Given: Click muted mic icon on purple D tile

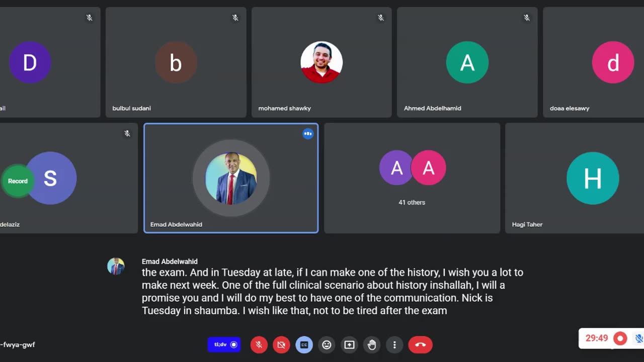Looking at the screenshot, I should (x=89, y=18).
